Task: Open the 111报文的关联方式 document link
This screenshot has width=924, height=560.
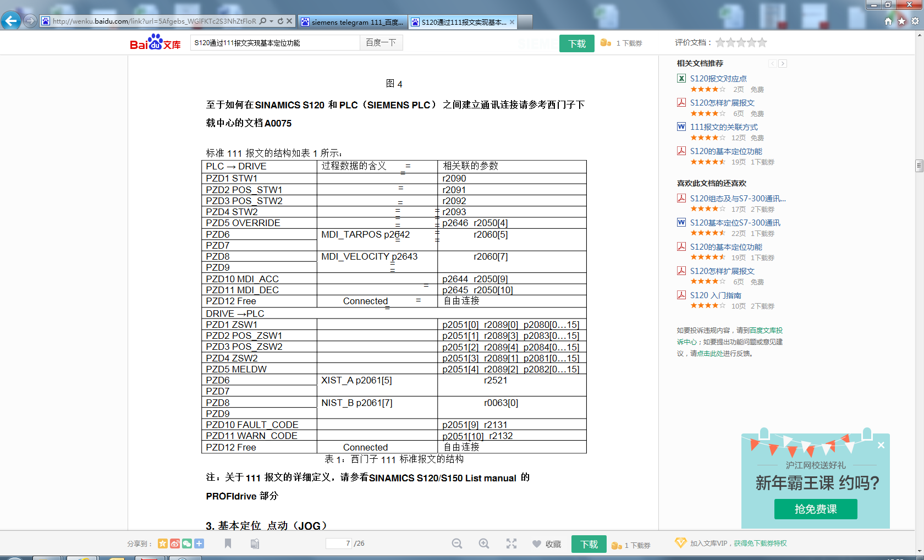Action: pos(724,127)
